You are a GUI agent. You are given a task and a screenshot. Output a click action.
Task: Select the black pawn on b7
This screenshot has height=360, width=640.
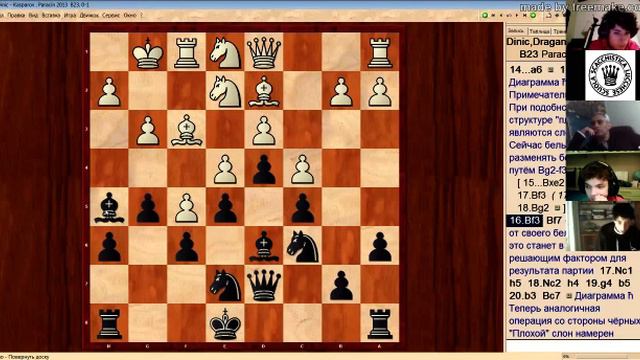[x=341, y=285]
